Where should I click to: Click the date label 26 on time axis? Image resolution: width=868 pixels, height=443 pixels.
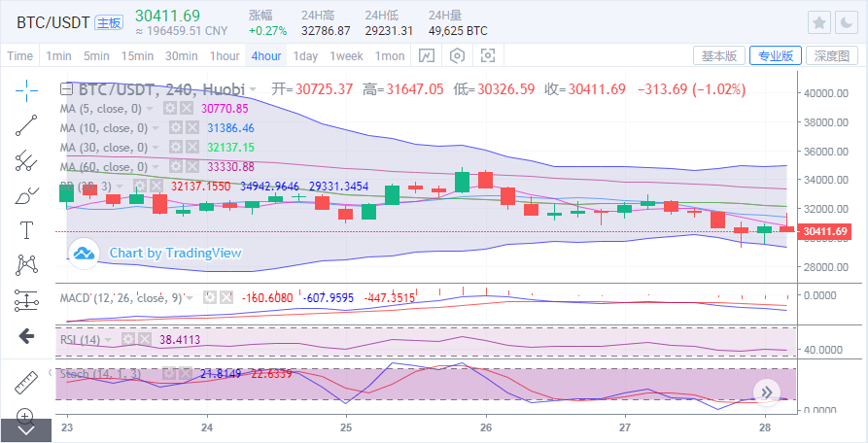tap(485, 427)
